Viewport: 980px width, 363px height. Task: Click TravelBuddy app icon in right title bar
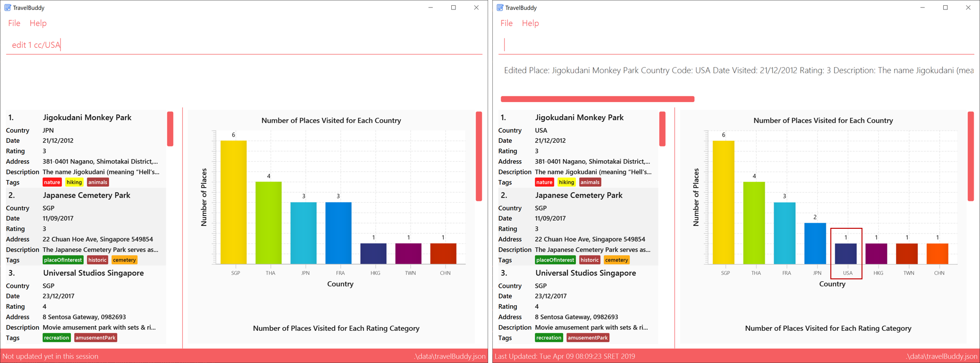click(500, 8)
